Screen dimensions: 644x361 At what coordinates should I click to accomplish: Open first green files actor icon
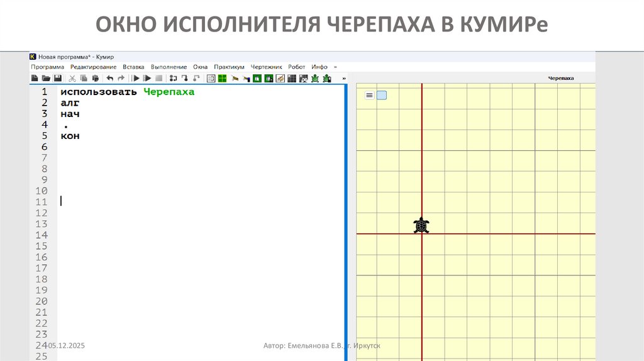[257, 78]
